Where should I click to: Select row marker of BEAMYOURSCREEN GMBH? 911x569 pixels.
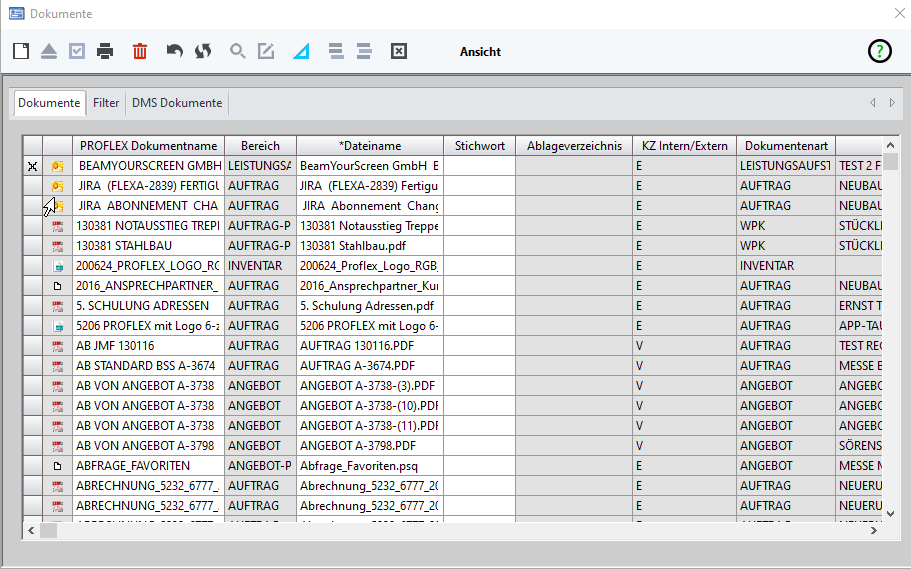32,166
